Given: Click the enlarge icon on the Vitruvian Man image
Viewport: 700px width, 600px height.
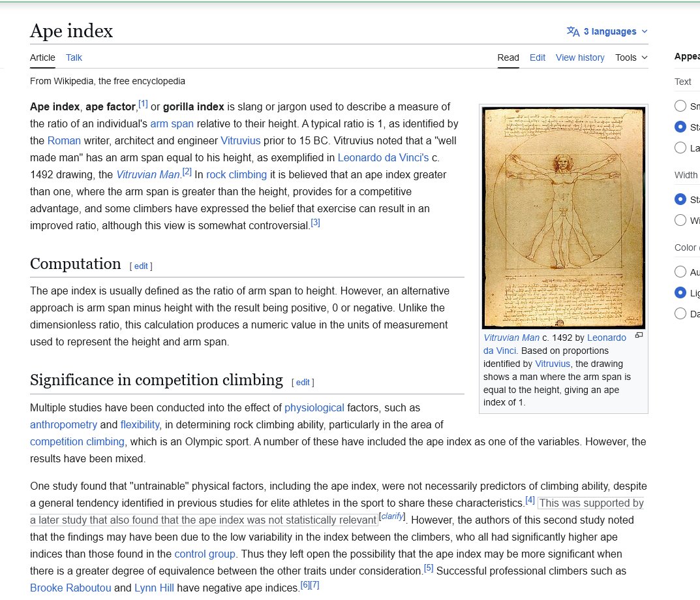Looking at the screenshot, I should coord(639,335).
